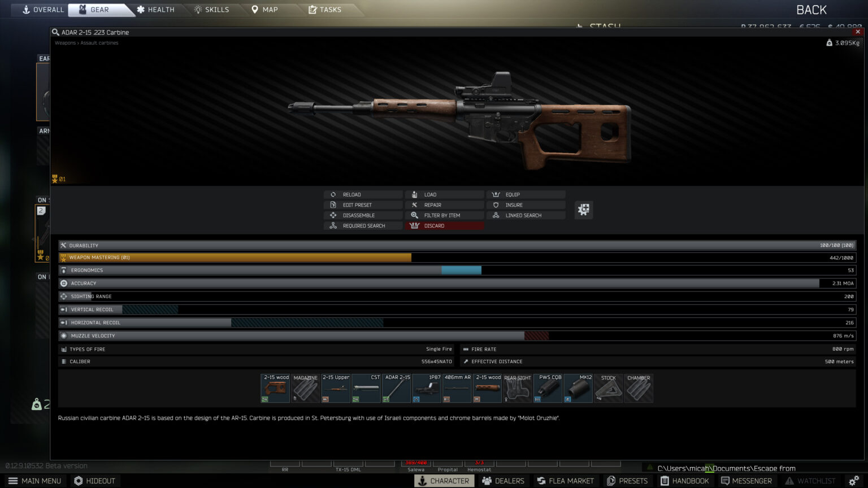This screenshot has width=868, height=488.
Task: Click the empty Magazine slot
Action: coord(306,388)
